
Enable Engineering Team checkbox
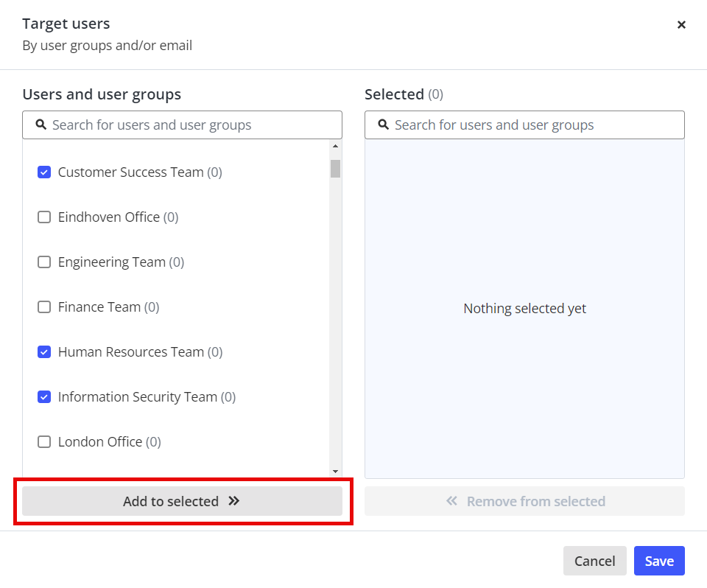point(44,262)
